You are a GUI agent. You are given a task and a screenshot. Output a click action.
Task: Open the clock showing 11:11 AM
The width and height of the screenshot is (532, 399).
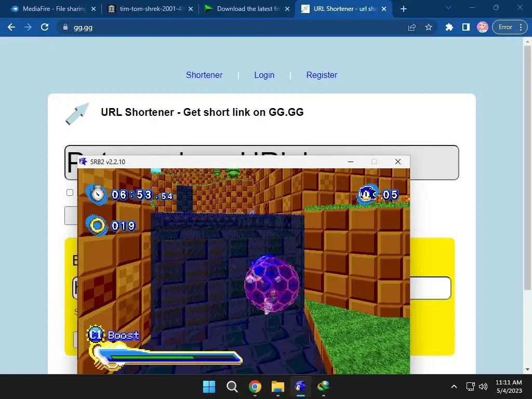509,387
